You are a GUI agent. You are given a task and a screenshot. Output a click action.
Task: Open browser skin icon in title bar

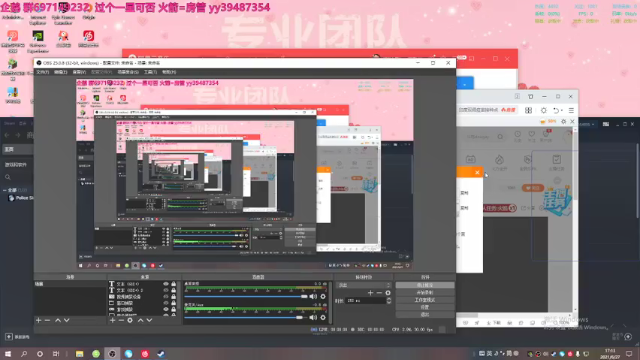coord(531,97)
